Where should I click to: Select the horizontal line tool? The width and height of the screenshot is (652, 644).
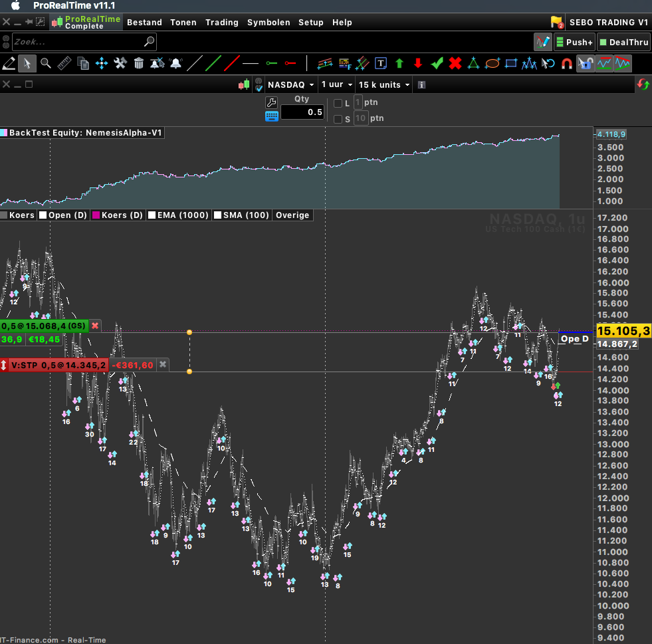(251, 64)
